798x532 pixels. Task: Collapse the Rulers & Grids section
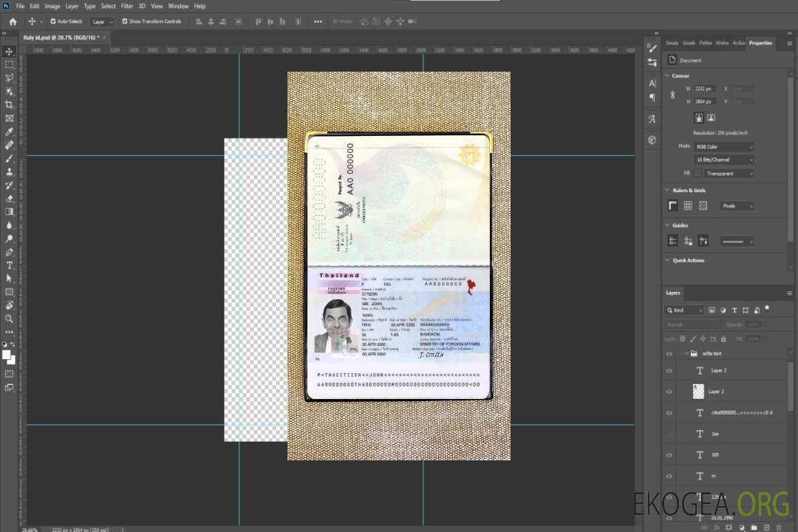coord(667,191)
